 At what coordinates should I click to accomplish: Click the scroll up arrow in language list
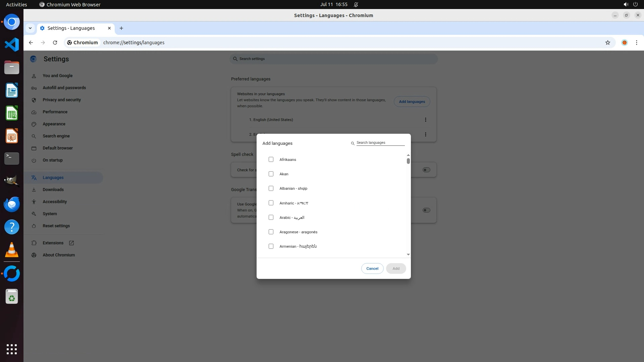[408, 155]
